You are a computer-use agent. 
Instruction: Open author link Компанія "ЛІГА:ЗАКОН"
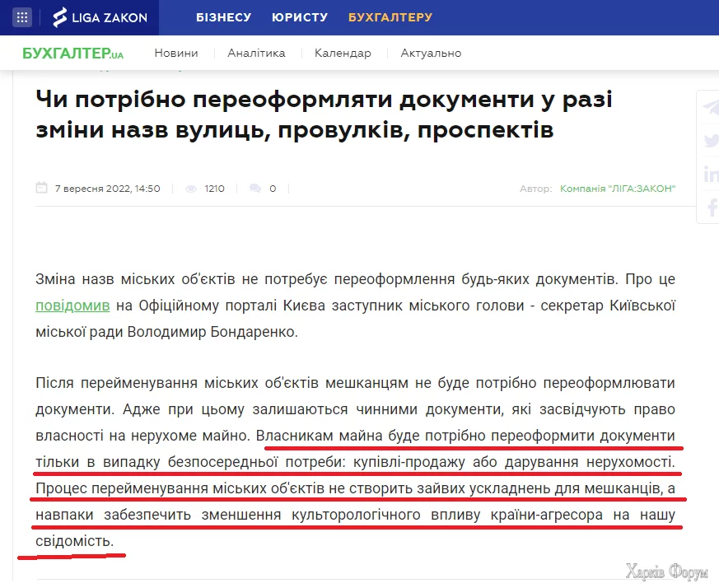coord(618,189)
